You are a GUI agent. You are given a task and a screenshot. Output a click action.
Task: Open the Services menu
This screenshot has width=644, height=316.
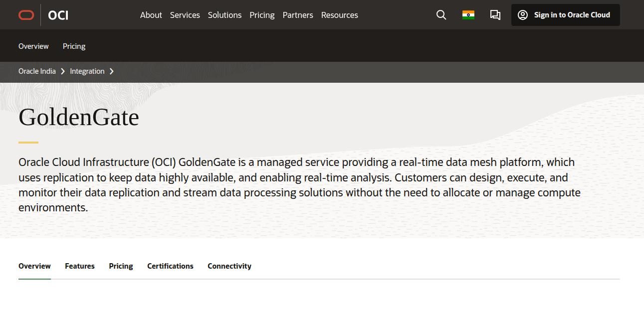[x=185, y=15]
